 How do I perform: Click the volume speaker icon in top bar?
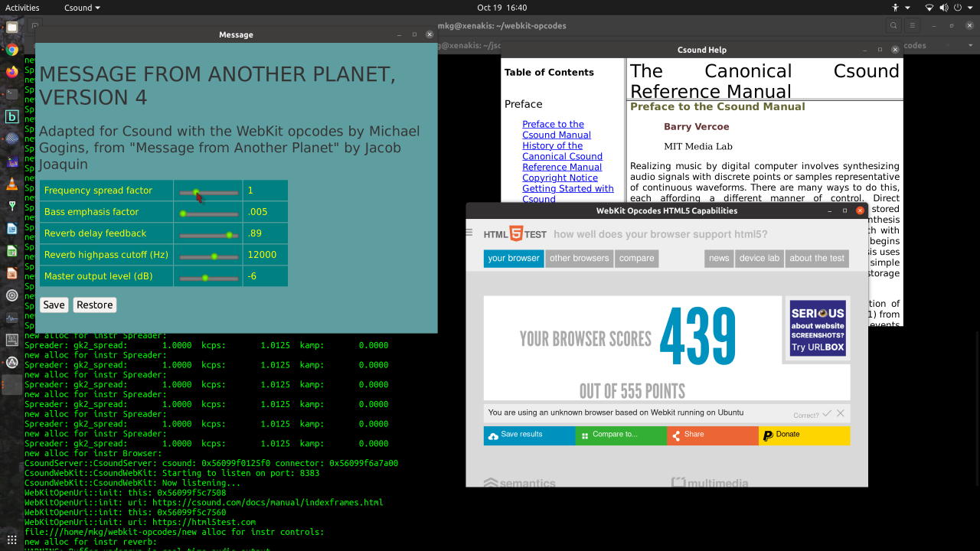[x=944, y=8]
